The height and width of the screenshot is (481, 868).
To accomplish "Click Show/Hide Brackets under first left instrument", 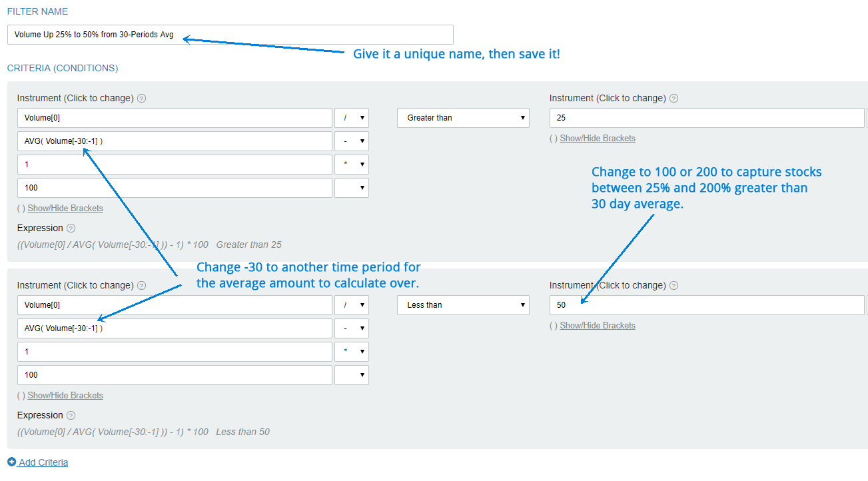I will tap(65, 208).
